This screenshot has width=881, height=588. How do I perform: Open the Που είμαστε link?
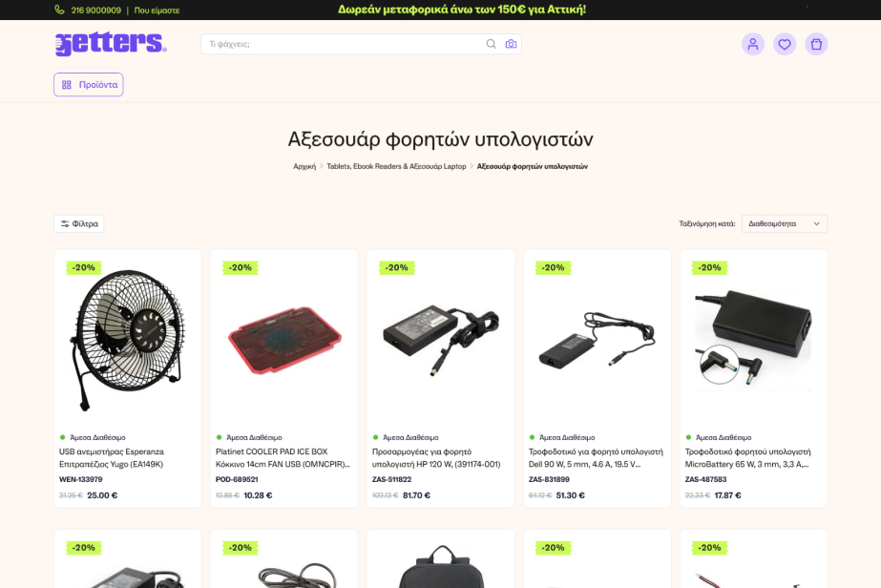[157, 10]
